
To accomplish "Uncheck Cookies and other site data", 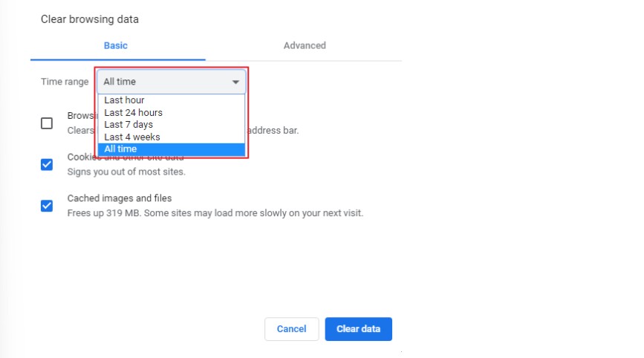I will pos(47,164).
